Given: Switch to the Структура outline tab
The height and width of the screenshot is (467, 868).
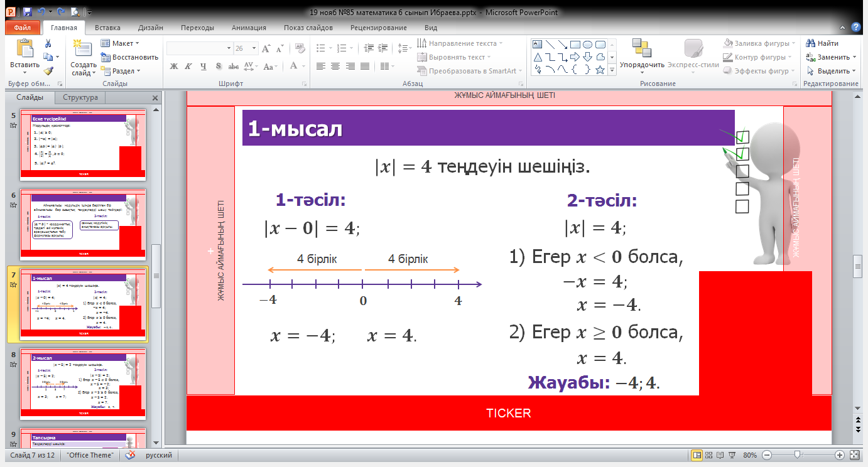Looking at the screenshot, I should (80, 97).
